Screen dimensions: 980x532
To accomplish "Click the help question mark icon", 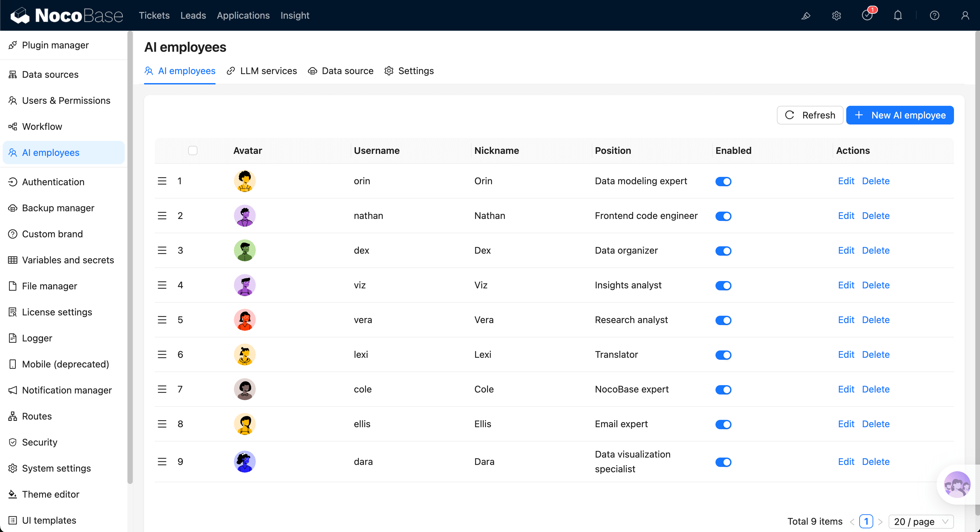I will pyautogui.click(x=934, y=16).
